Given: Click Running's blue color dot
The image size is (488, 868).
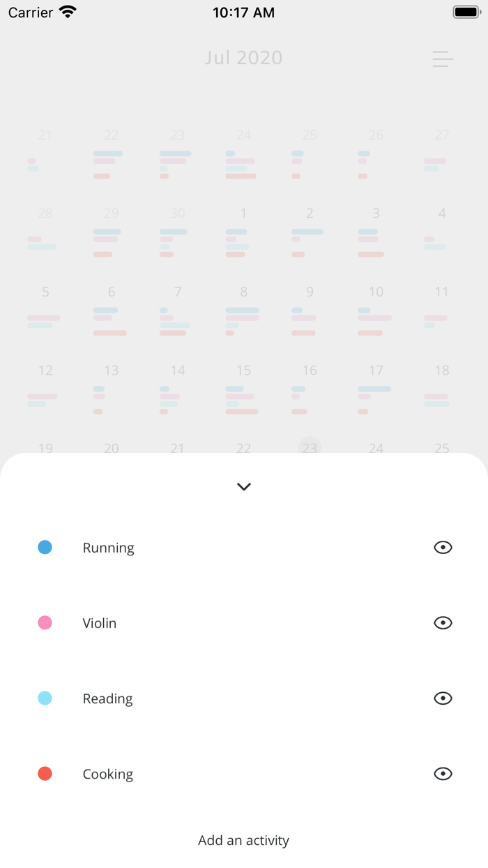Looking at the screenshot, I should 45,547.
